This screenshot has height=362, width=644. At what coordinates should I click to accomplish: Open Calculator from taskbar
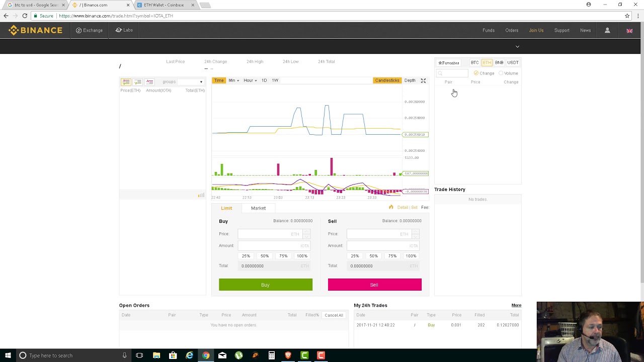click(271, 355)
